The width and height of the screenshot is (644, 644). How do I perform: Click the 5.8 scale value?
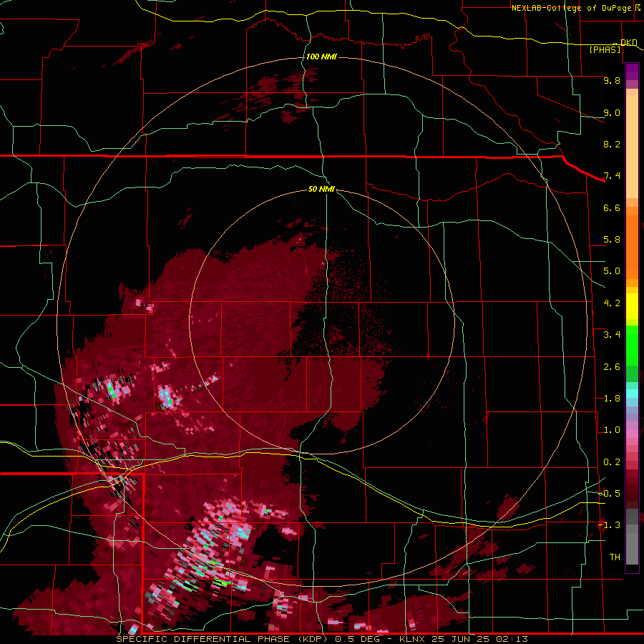(x=612, y=240)
